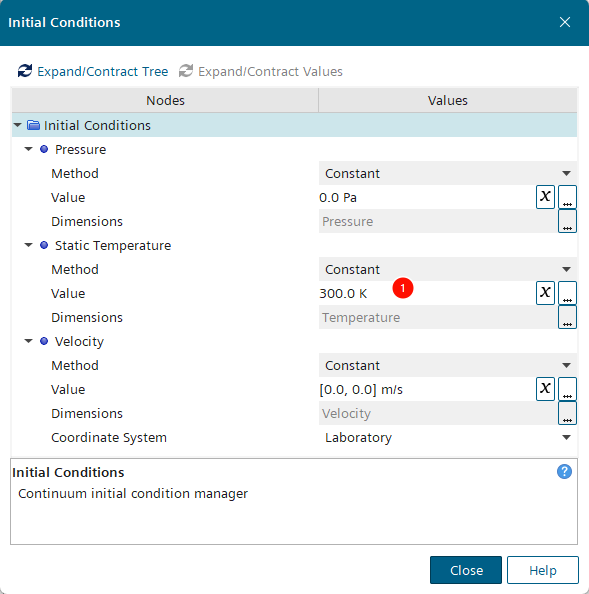Open expression editor for Static Temperature value
589x594 pixels.
click(545, 292)
